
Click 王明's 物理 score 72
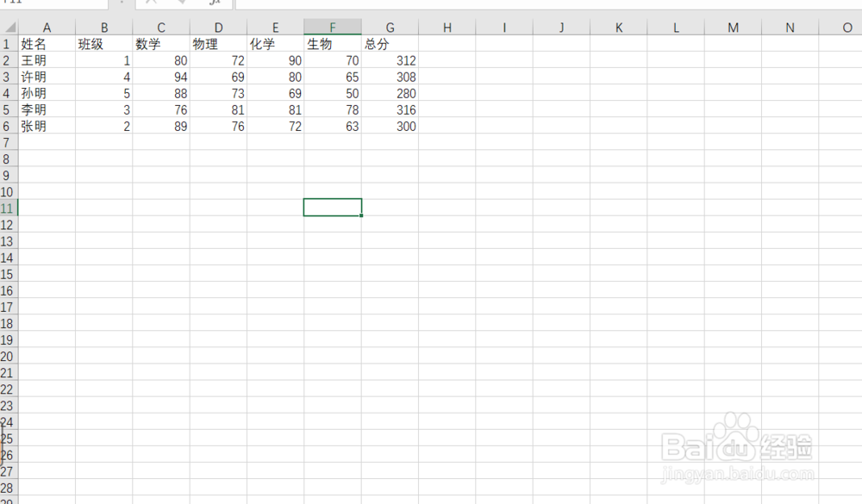point(218,60)
